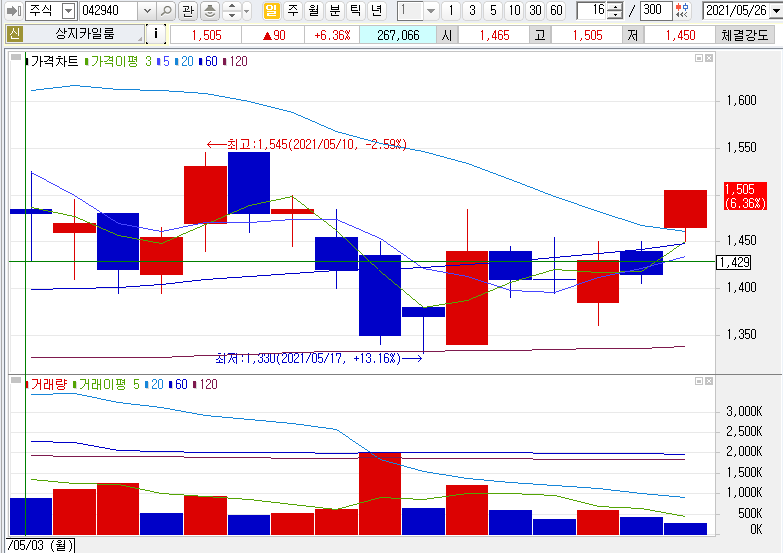This screenshot has width=783, height=553.
Task: Open the date picker for 2021/05/26
Action: click(777, 10)
